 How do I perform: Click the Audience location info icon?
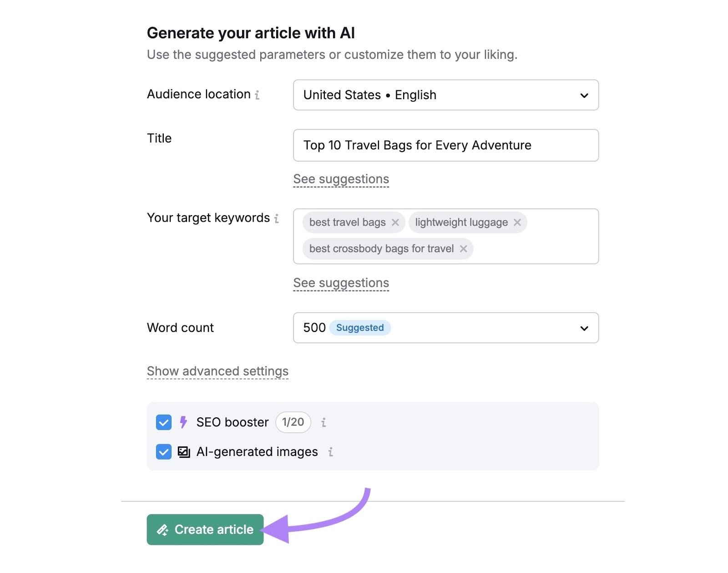(258, 95)
